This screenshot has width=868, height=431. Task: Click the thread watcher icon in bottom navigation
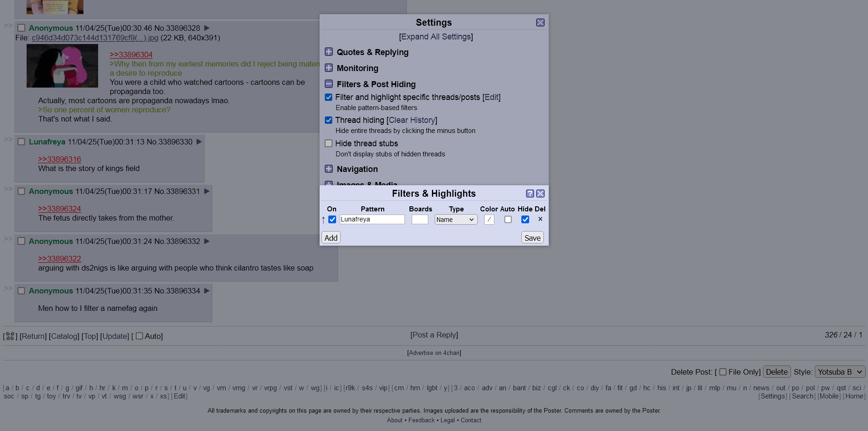[x=10, y=336]
